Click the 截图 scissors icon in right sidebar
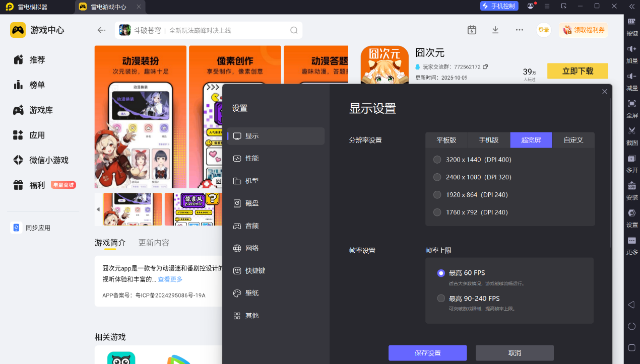The image size is (640, 364). click(631, 131)
